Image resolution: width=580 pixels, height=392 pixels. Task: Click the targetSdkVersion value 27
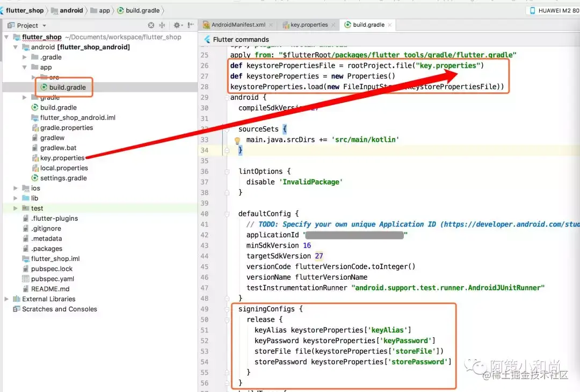click(319, 256)
